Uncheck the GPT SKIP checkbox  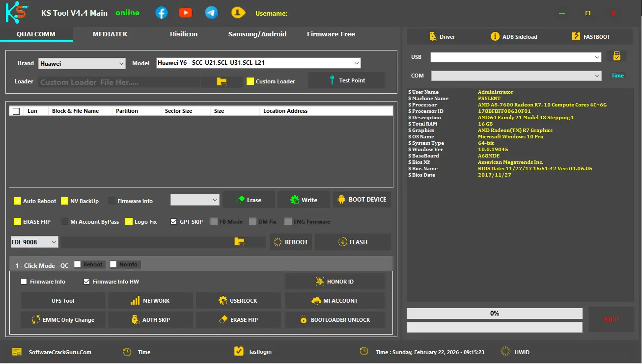point(173,222)
